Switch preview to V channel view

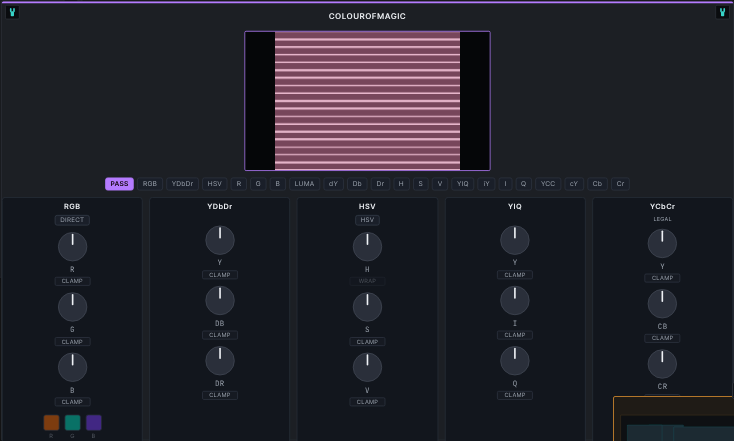(440, 184)
